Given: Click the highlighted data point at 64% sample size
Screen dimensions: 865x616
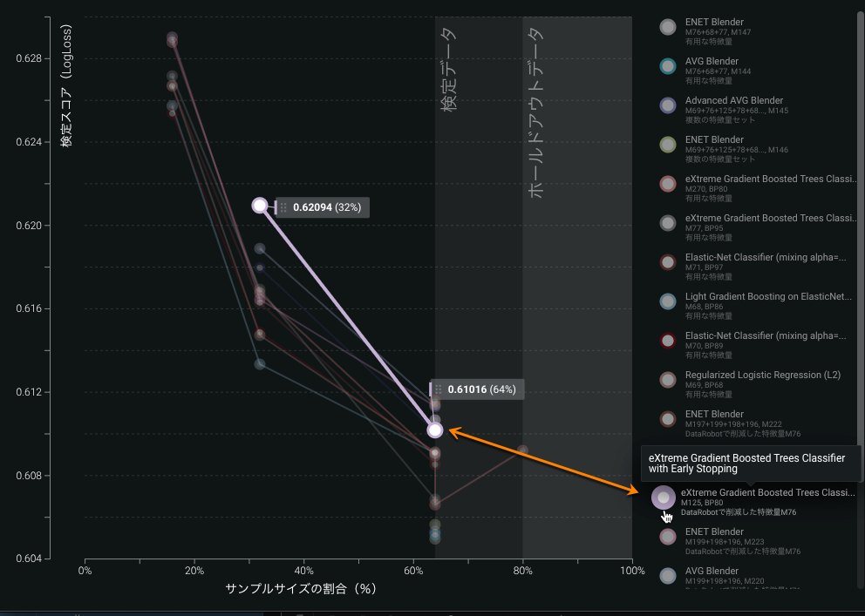Looking at the screenshot, I should click(435, 430).
